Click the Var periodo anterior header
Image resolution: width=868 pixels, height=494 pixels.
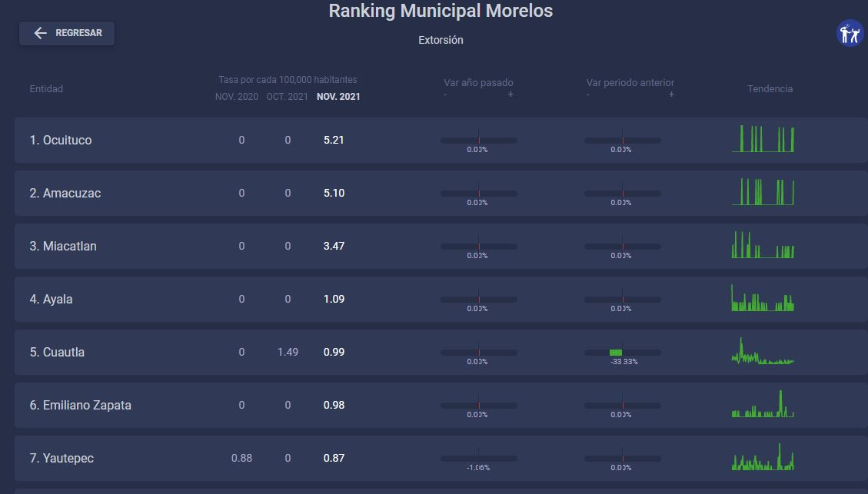(x=630, y=82)
